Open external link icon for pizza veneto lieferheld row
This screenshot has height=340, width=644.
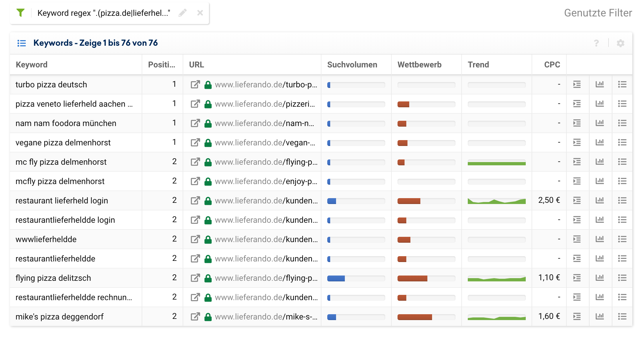195,104
